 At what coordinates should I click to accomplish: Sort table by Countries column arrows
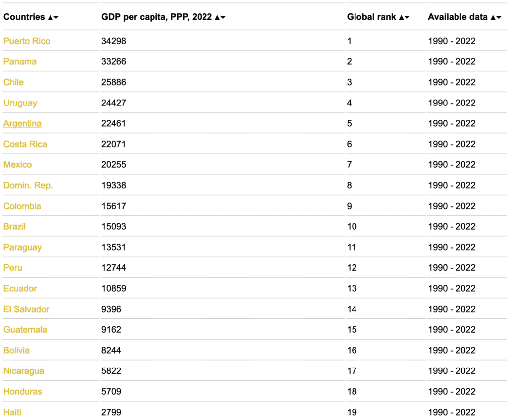[x=53, y=17]
